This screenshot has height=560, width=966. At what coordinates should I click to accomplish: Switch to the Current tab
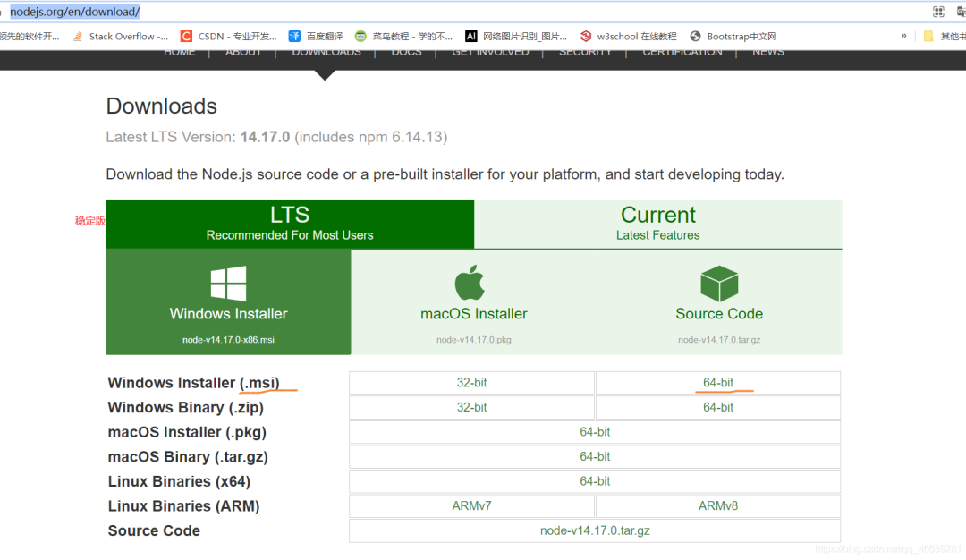(x=658, y=225)
